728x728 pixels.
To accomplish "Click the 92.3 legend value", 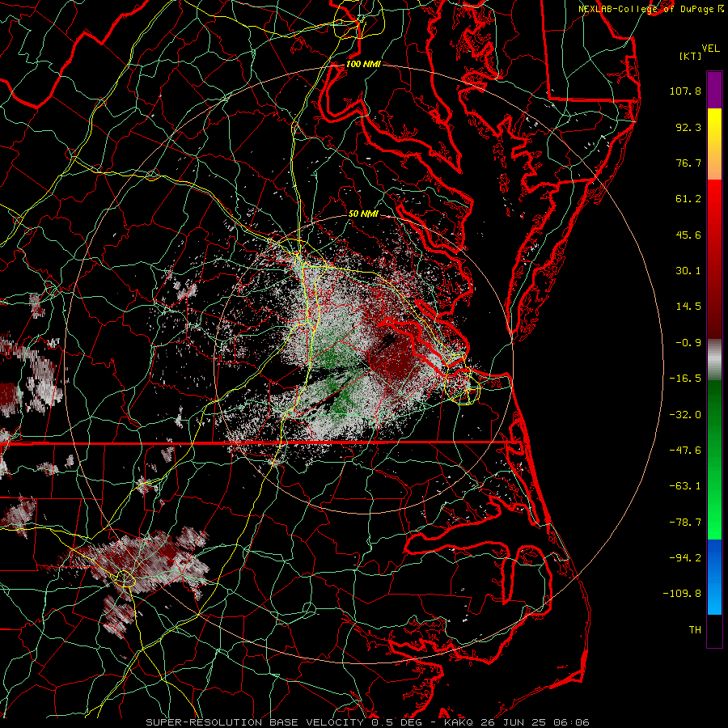I will pyautogui.click(x=688, y=127).
